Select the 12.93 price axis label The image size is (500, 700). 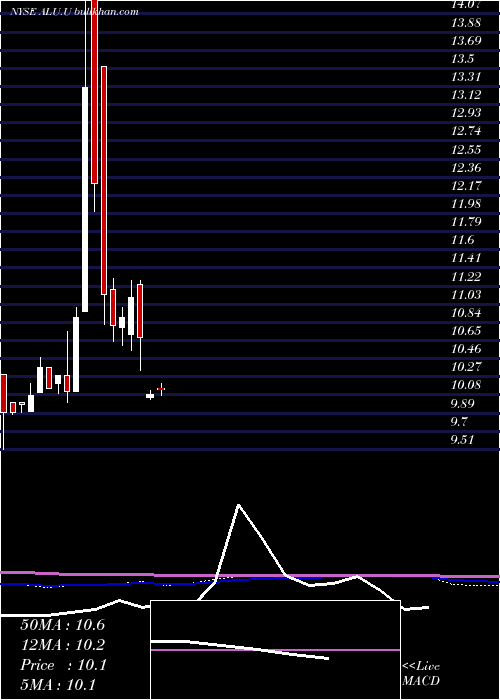[466, 113]
